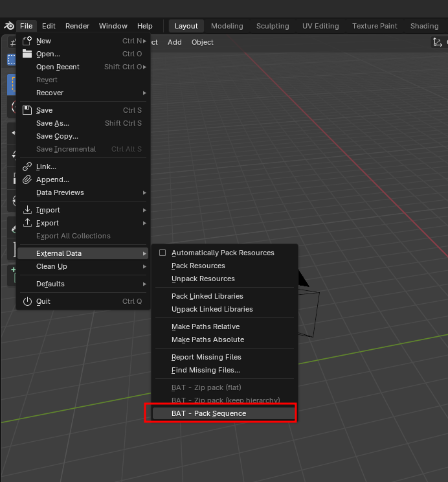Click the Quit power icon

[x=27, y=301]
